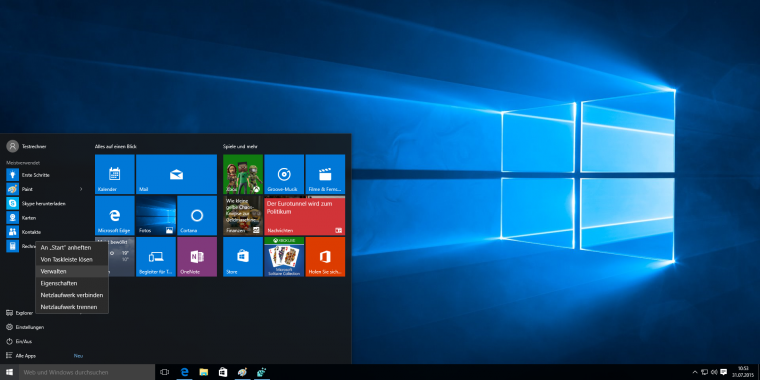Click the Windows Start button

(9, 372)
